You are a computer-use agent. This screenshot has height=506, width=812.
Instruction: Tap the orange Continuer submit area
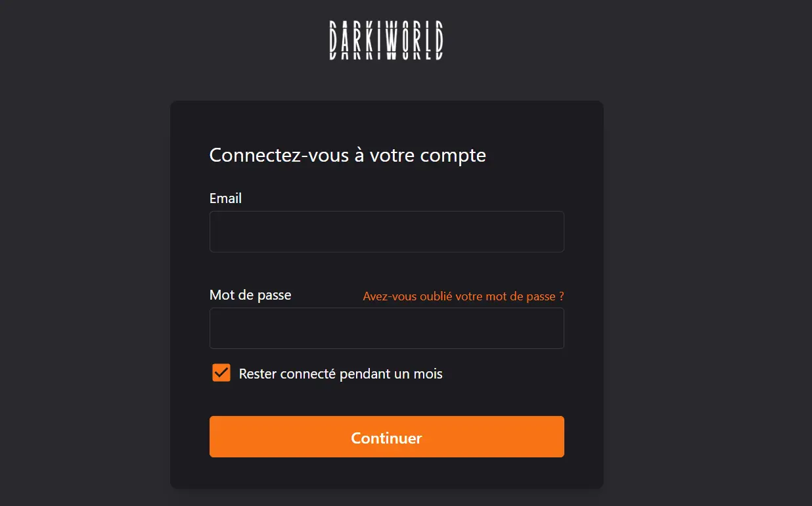point(386,436)
